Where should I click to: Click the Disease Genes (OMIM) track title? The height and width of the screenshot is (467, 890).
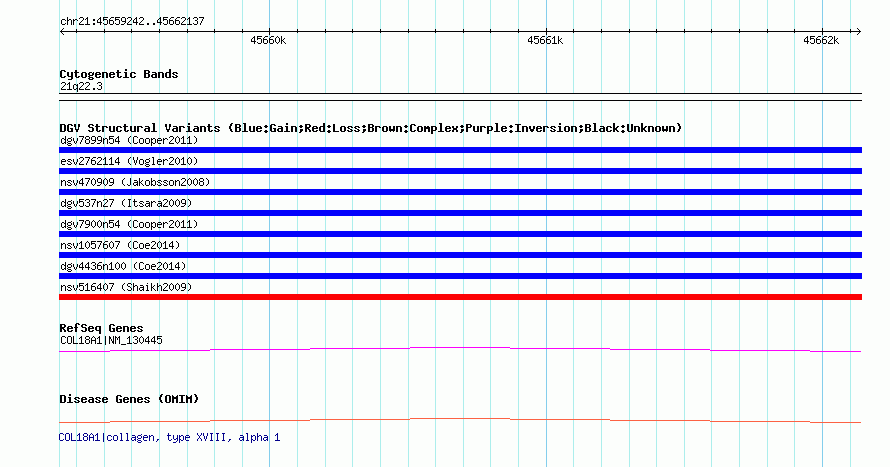point(129,399)
